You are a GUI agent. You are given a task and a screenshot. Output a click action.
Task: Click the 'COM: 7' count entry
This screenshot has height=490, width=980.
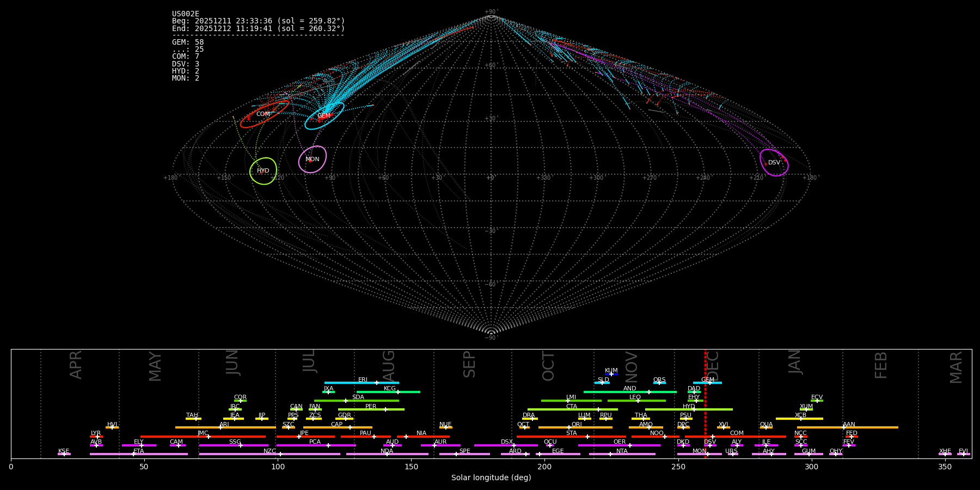click(186, 57)
